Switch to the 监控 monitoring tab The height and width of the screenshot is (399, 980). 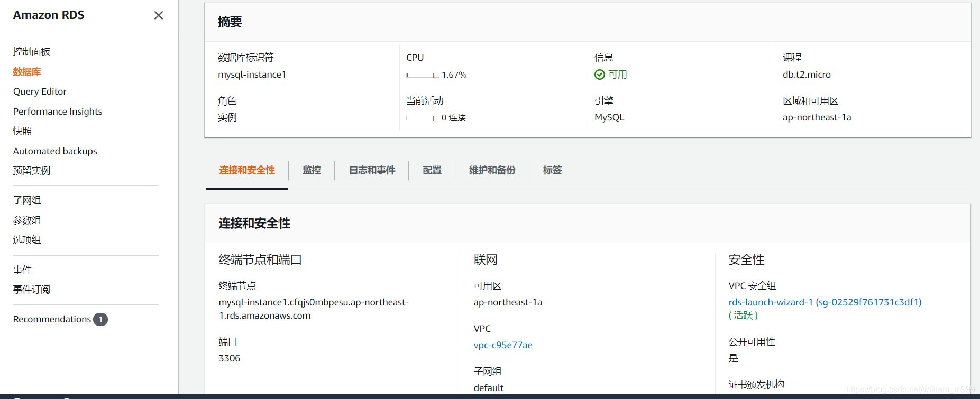tap(312, 170)
